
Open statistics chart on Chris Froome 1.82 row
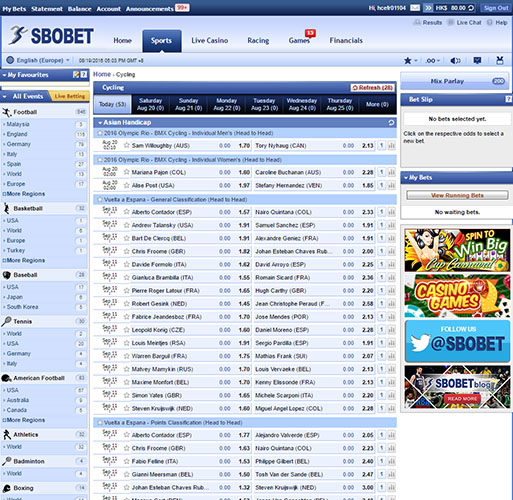tap(391, 251)
